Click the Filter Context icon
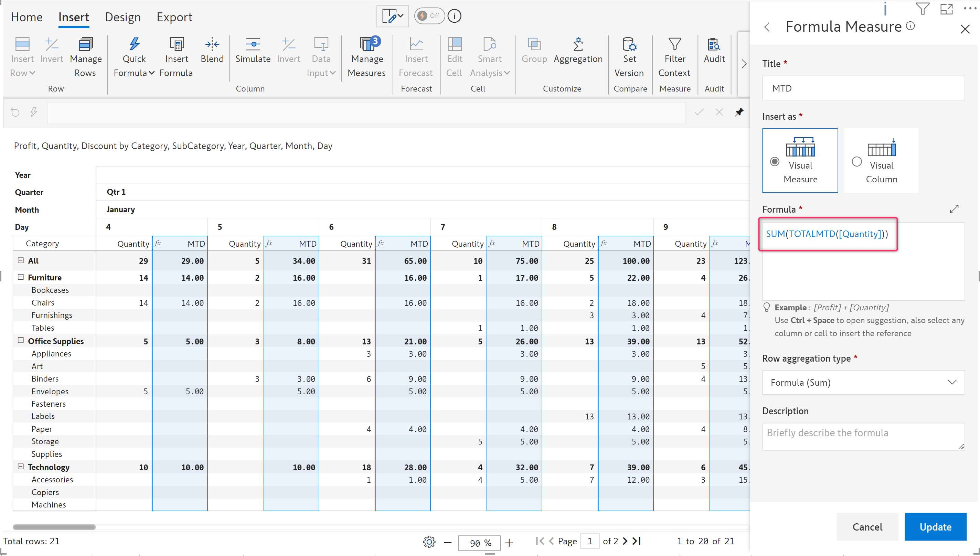The image size is (980, 556). pyautogui.click(x=674, y=45)
